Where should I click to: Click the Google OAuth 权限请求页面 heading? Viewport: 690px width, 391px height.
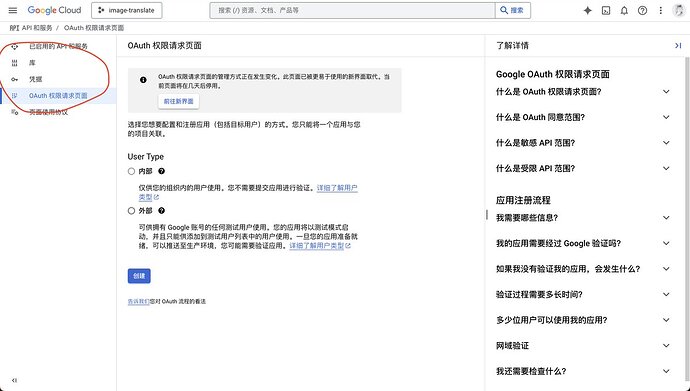[x=553, y=74]
